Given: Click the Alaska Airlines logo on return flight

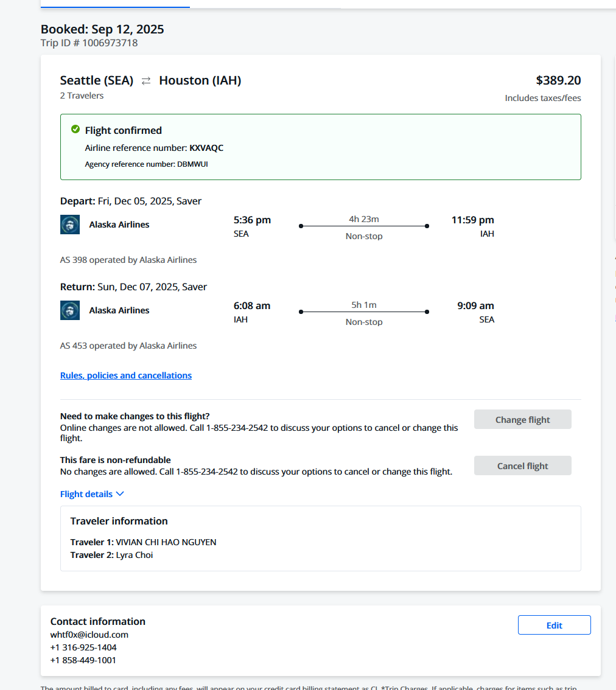Looking at the screenshot, I should click(70, 310).
